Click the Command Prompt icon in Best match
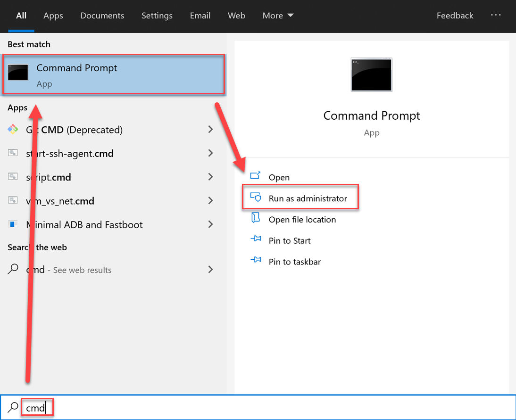The image size is (516, 420). [18, 73]
